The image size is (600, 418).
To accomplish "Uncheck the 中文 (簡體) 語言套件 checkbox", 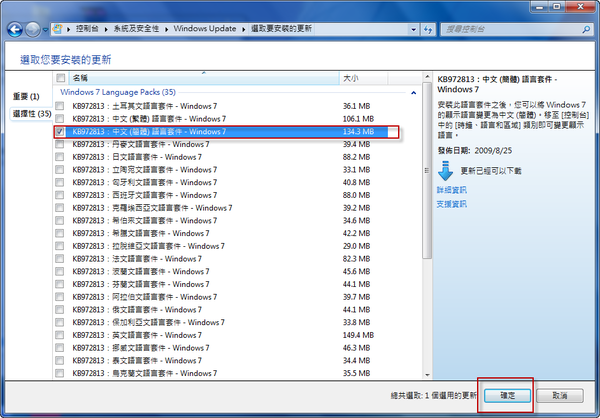I will tap(60, 132).
